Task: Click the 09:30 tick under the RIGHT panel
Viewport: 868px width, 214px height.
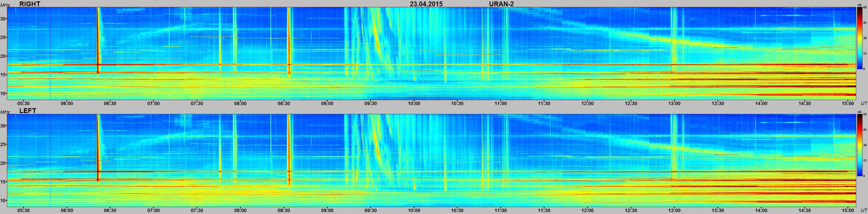Action: point(370,103)
